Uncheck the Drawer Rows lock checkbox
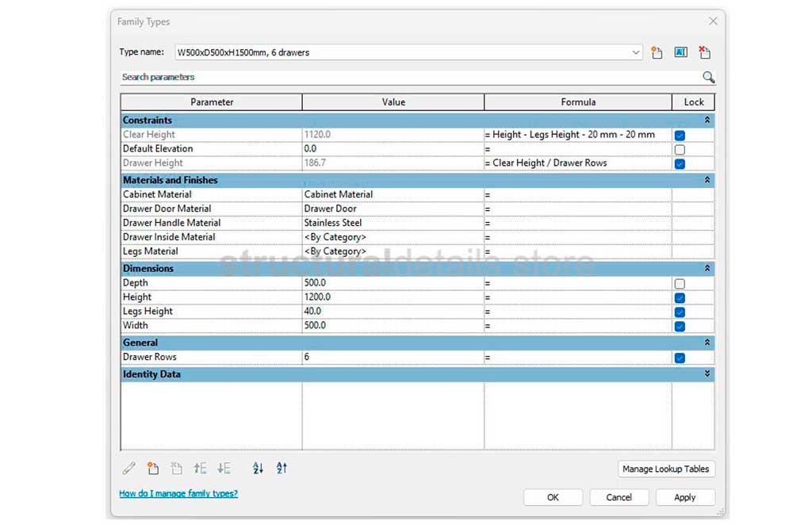This screenshot has width=812, height=525. point(680,358)
